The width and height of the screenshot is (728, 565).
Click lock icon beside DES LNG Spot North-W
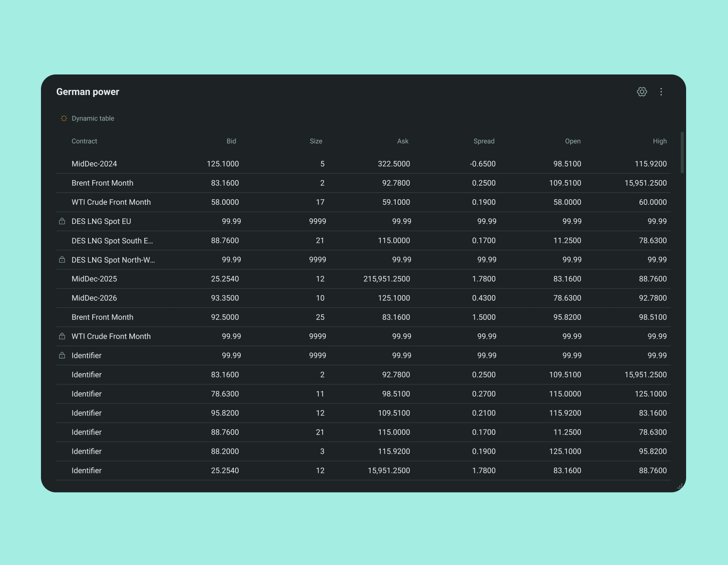pos(62,260)
